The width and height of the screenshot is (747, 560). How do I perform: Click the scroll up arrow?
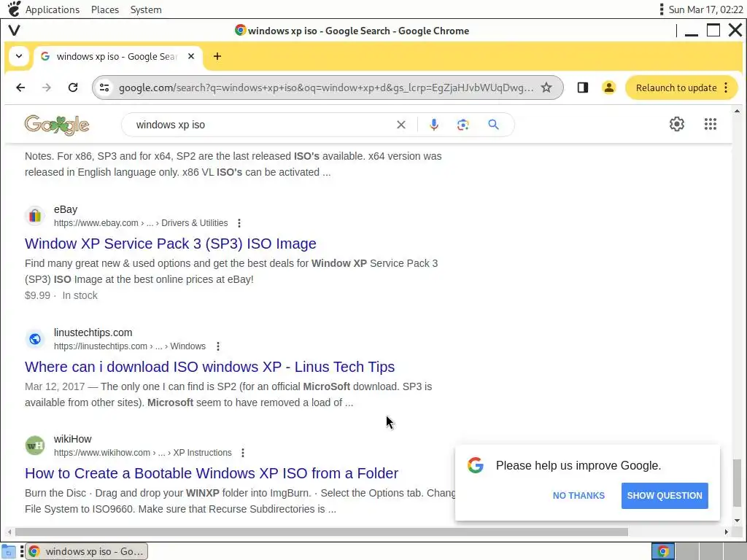click(737, 112)
